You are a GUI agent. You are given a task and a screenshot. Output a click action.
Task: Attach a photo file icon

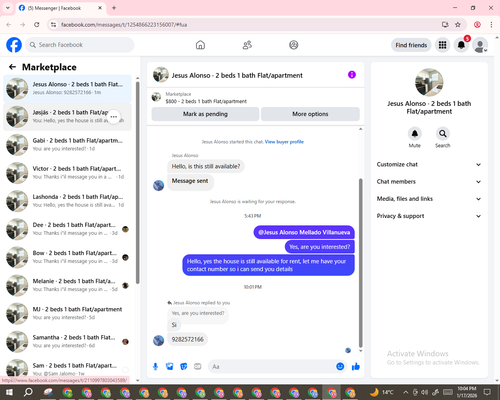tap(170, 367)
